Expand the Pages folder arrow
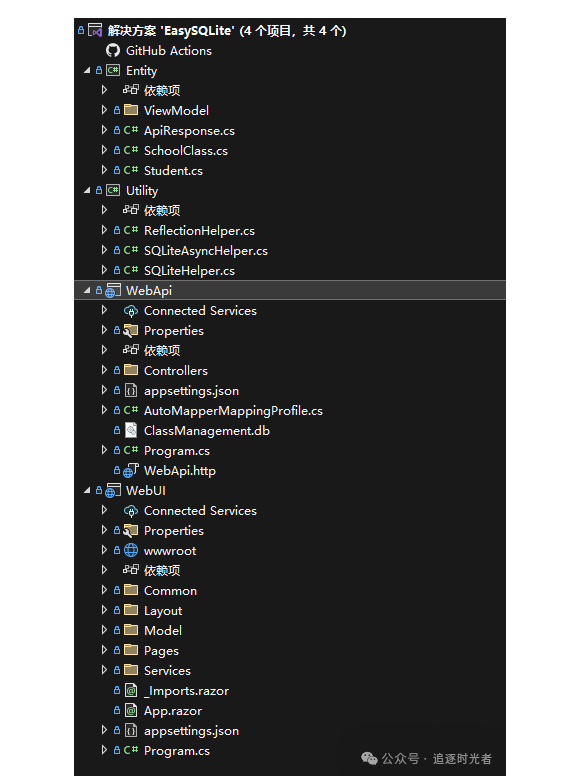 (x=104, y=650)
